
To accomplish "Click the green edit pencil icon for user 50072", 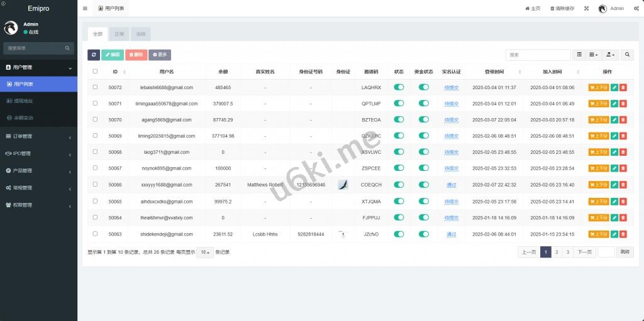I will [x=614, y=87].
